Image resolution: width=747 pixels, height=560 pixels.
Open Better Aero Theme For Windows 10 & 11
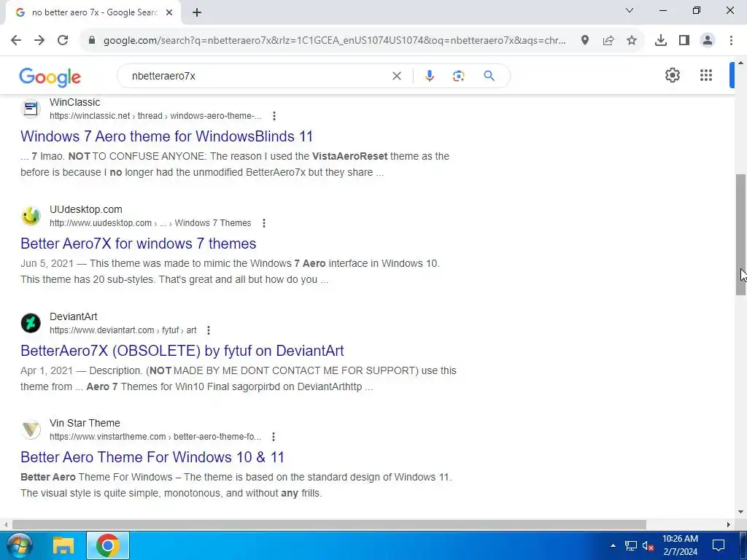pos(152,457)
